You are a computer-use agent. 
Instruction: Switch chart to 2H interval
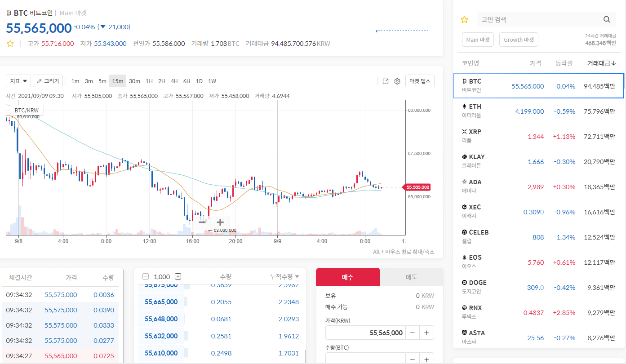click(x=161, y=81)
